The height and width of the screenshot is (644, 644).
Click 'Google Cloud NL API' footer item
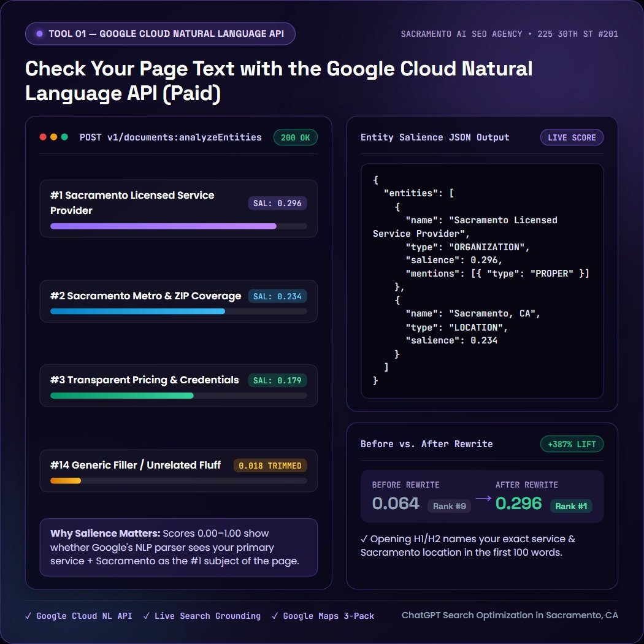(x=79, y=616)
